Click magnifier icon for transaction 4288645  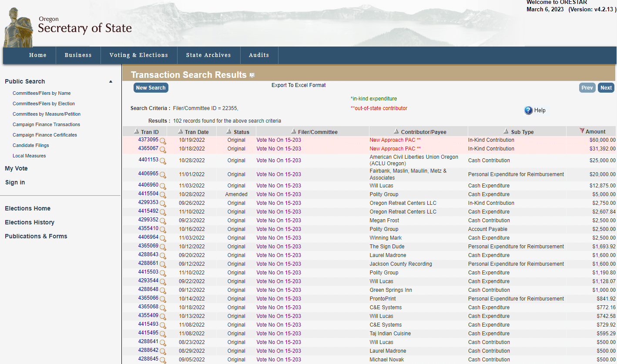click(x=163, y=360)
